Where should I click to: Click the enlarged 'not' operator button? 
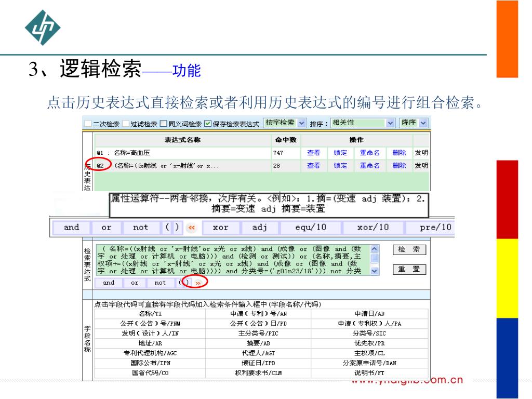click(x=140, y=228)
